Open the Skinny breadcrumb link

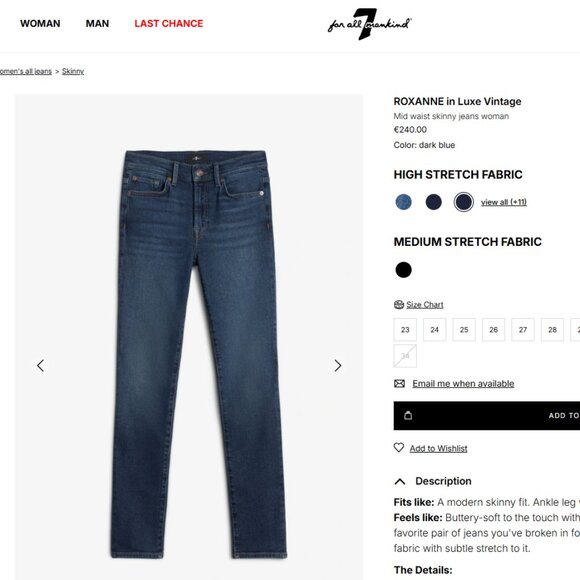click(73, 71)
